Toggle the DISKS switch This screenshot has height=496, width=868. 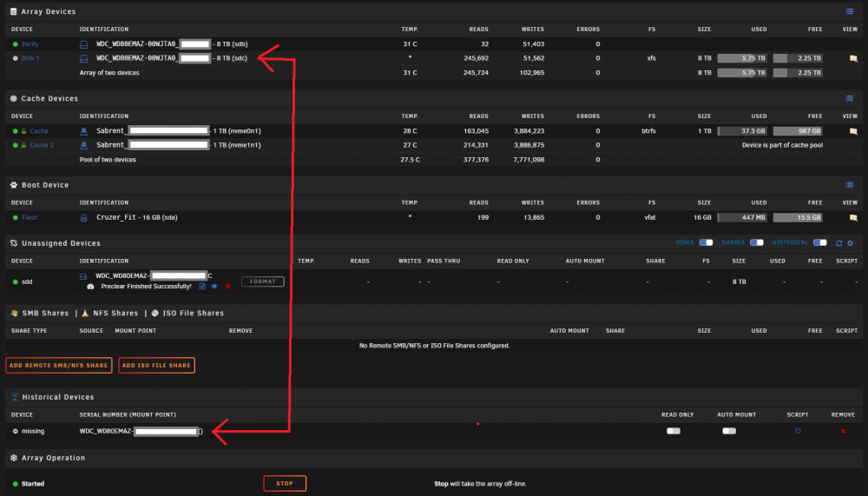click(706, 242)
